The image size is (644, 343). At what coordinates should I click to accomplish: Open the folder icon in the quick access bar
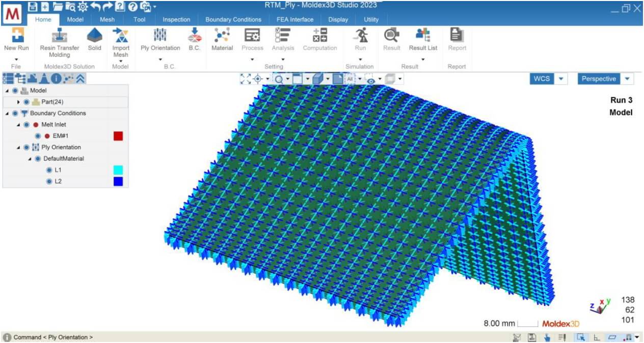click(58, 7)
